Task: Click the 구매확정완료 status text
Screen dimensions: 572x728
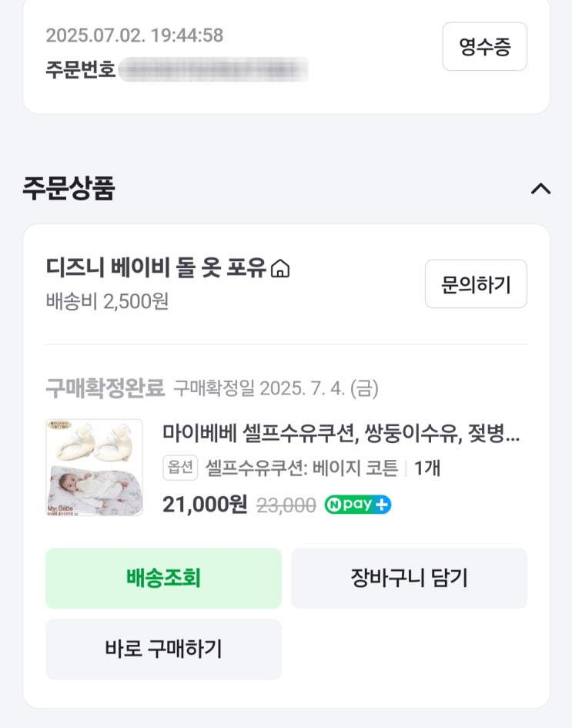Action: [x=105, y=388]
